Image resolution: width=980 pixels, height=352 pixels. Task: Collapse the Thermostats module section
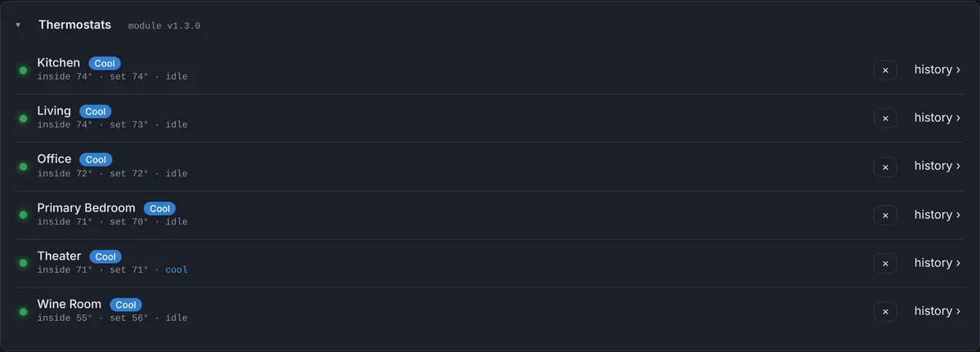tap(18, 25)
